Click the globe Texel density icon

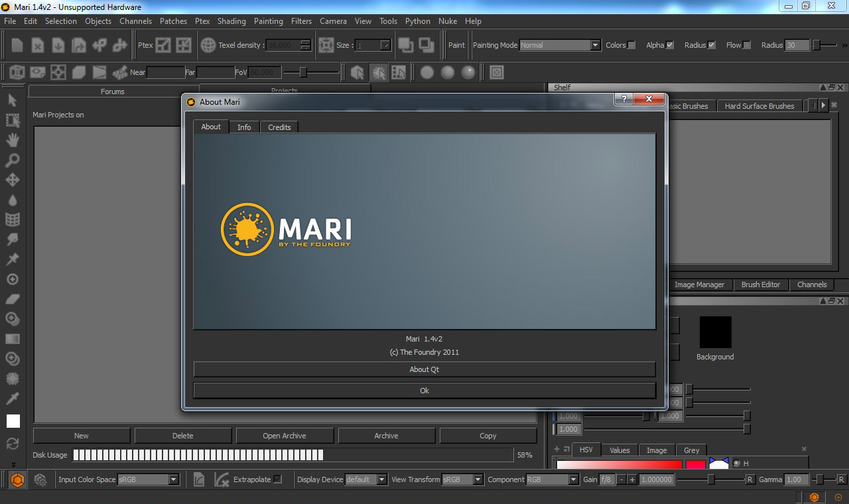(x=208, y=45)
